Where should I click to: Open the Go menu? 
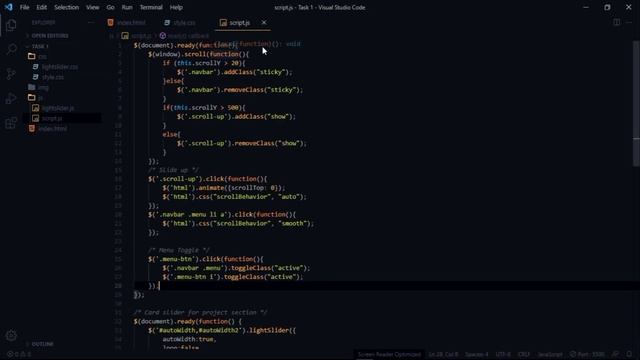click(110, 7)
